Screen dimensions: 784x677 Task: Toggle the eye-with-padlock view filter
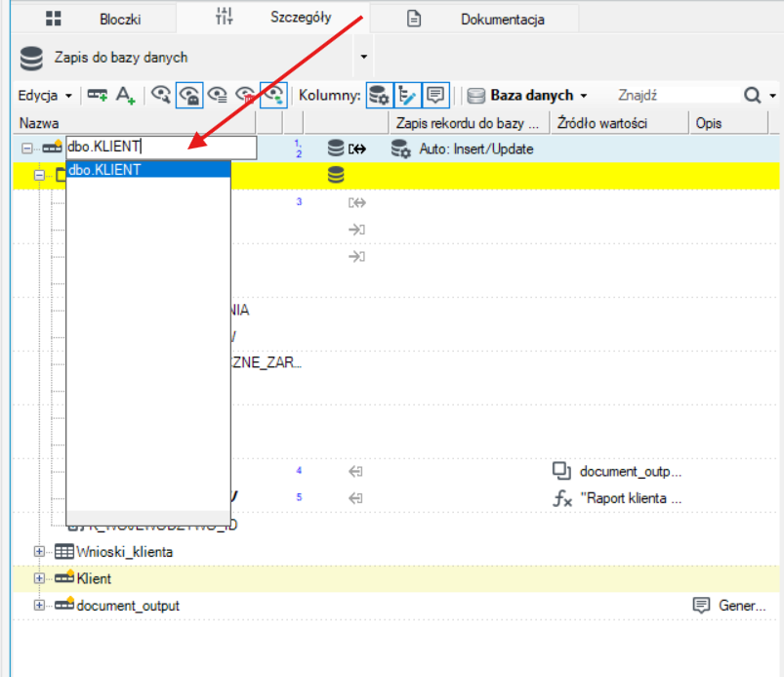(189, 95)
